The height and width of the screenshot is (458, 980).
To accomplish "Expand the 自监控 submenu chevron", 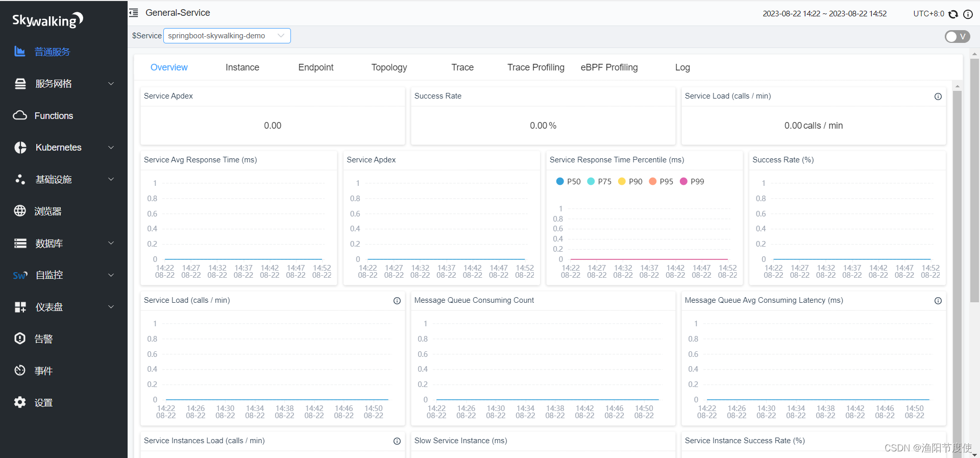I will [x=111, y=275].
